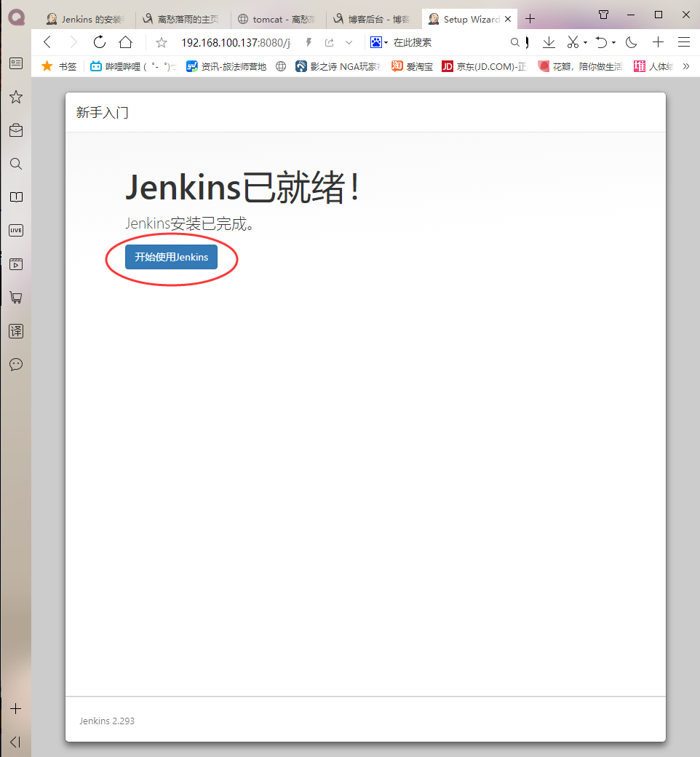Open the 京东(JD.COM) bookmark
The height and width of the screenshot is (757, 700).
(485, 67)
